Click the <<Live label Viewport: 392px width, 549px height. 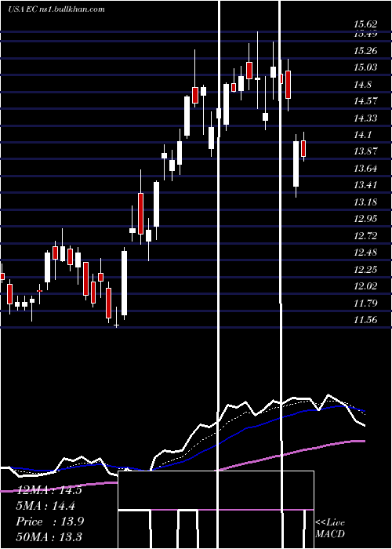coord(330,523)
